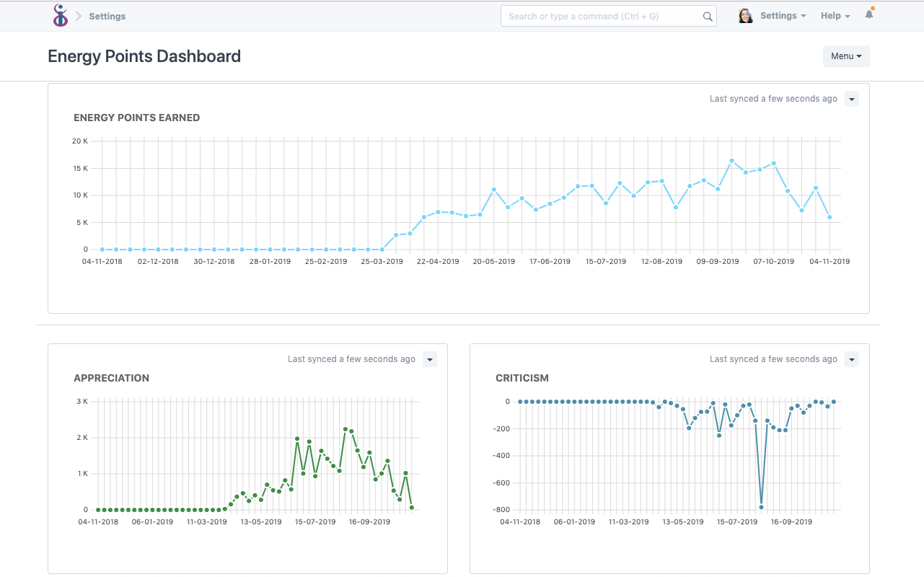Click a data point on Energy Points chart
924x577 pixels.
tap(733, 162)
